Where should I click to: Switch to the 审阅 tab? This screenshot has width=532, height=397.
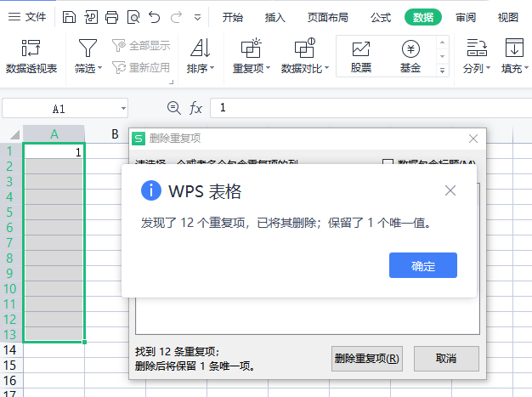click(x=466, y=17)
